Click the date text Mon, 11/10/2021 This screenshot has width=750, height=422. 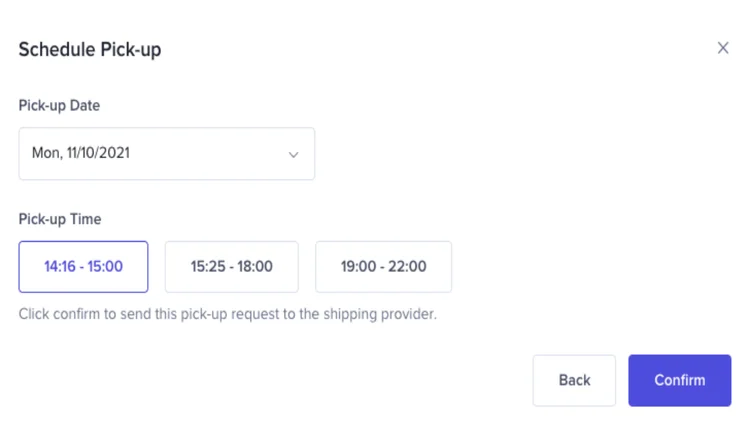(81, 153)
